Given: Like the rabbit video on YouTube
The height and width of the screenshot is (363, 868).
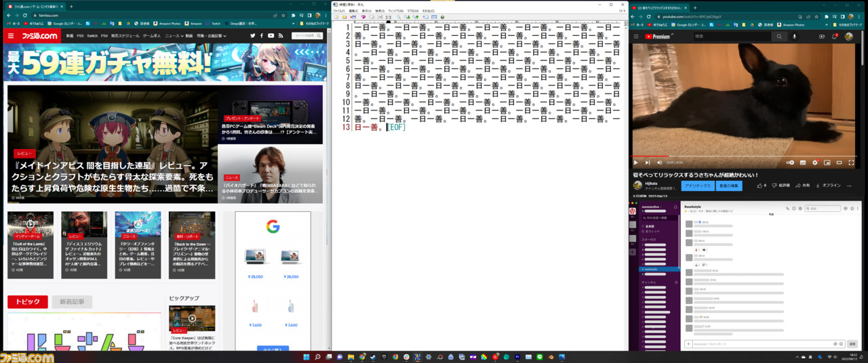Looking at the screenshot, I should click(759, 186).
